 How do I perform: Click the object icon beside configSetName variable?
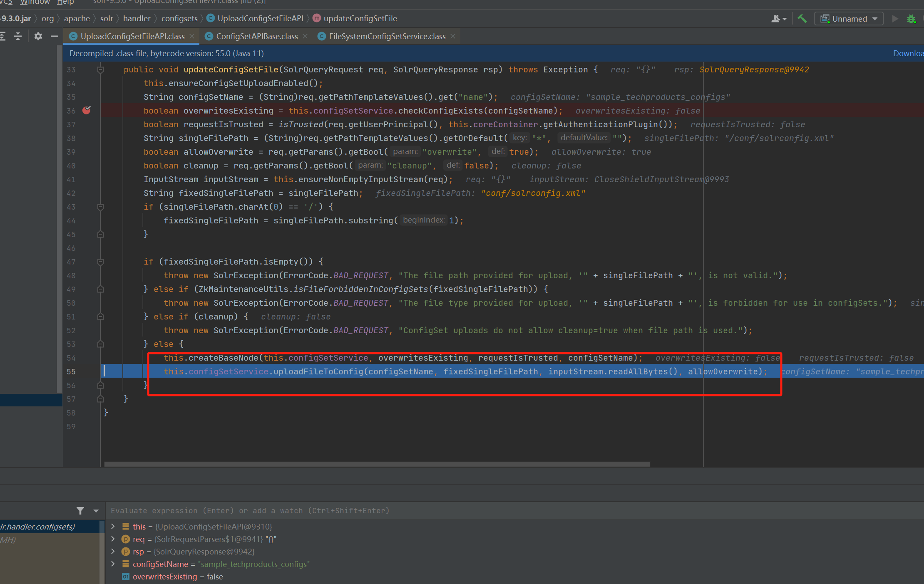click(x=125, y=564)
